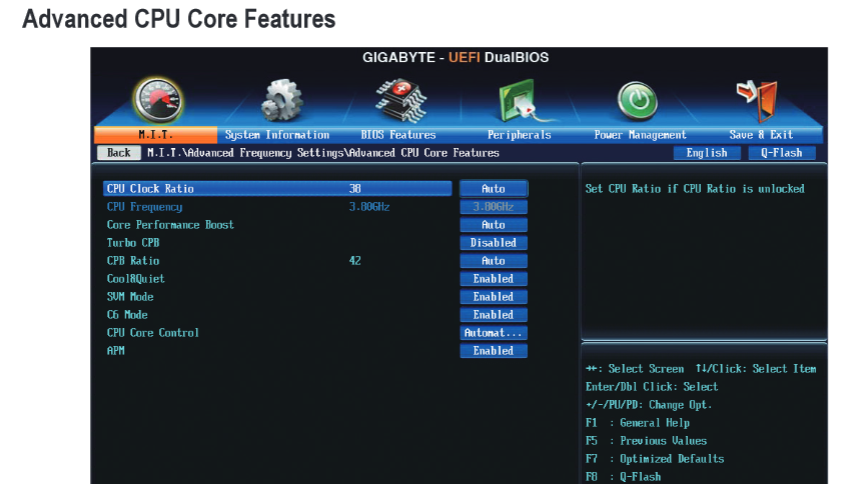Open the M.I.T. tab

coord(156,135)
